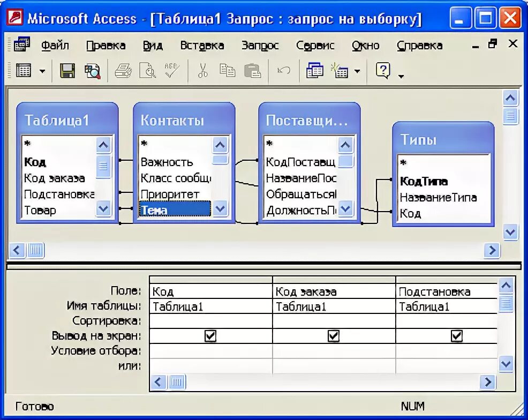
Task: Click the New Object toolbar icon
Action: click(x=340, y=71)
